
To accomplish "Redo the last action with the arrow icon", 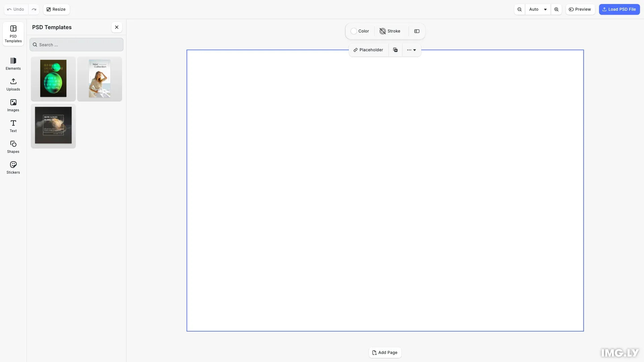I will (34, 9).
